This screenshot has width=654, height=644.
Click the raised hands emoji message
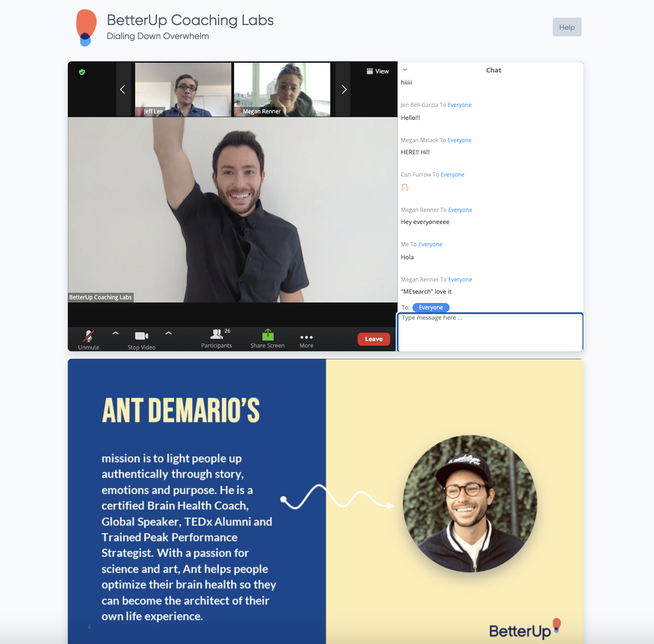pos(405,187)
